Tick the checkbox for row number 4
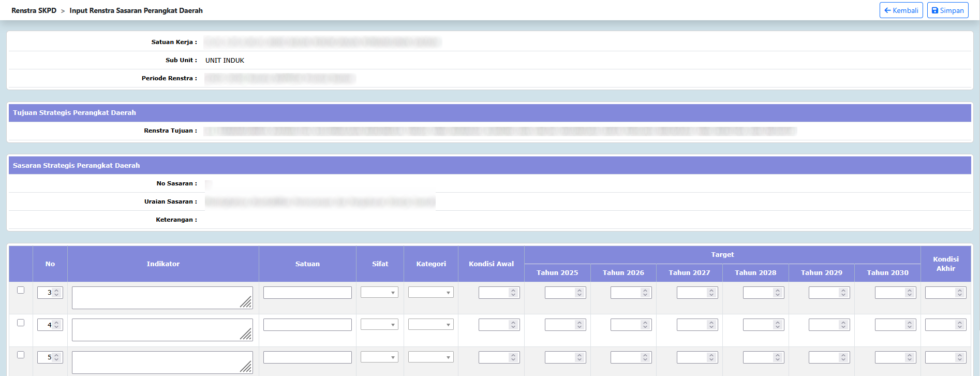980x376 pixels. (x=21, y=323)
